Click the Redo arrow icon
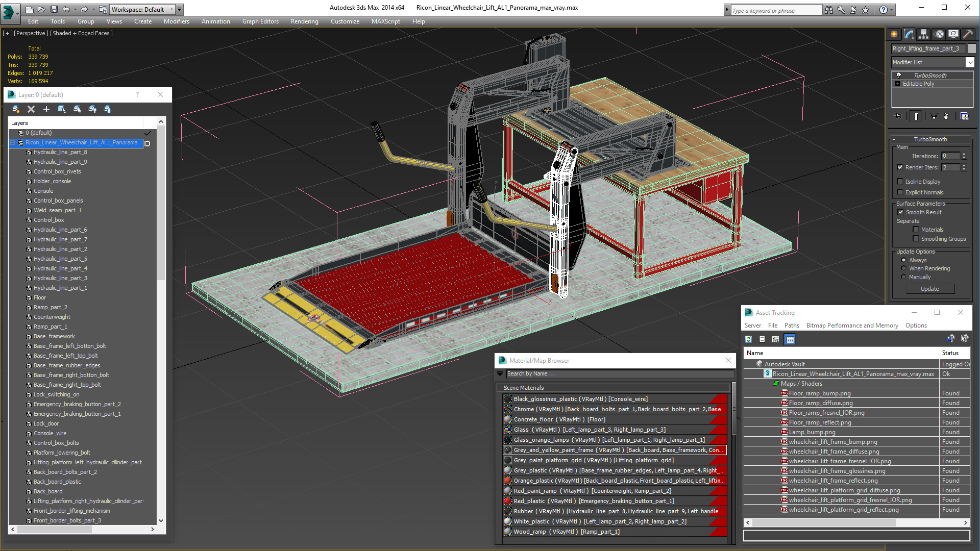The width and height of the screenshot is (980, 551). [84, 9]
